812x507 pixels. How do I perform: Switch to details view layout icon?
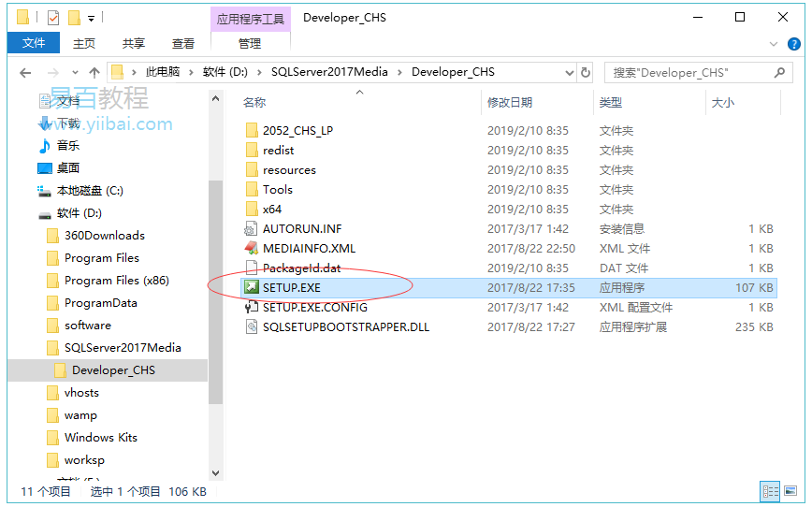[770, 491]
